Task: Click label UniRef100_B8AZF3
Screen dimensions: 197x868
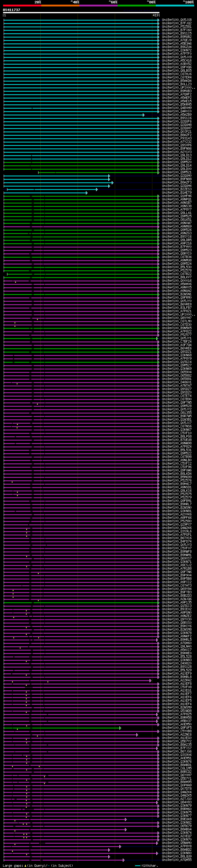Action: 177,183
